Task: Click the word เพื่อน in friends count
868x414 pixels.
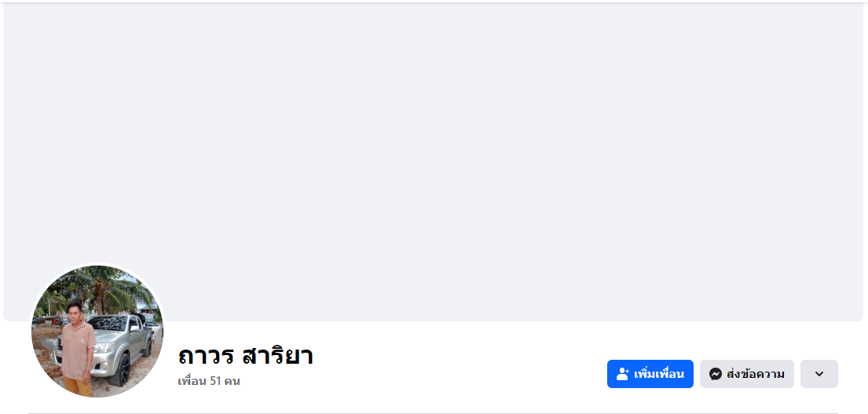Action: [192, 381]
